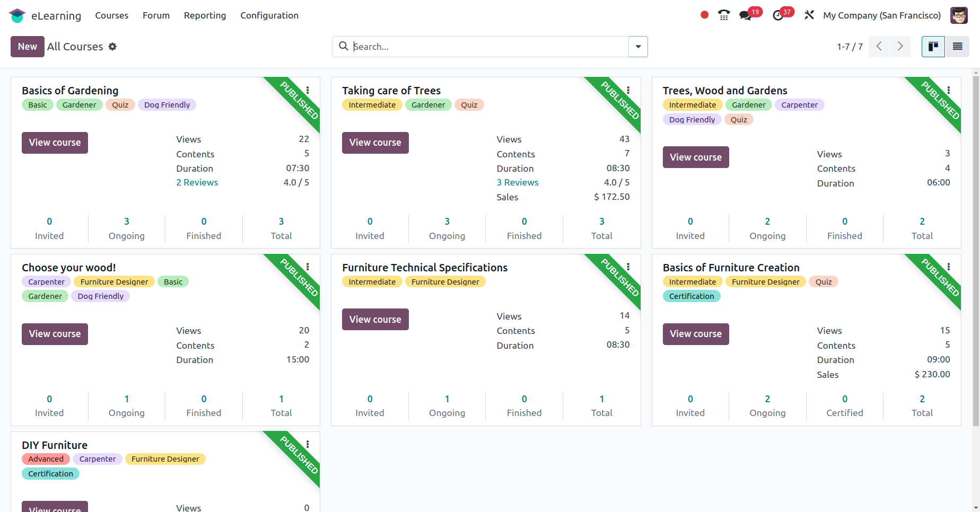Open Ongoing count on Basics of Gardening card
The width and height of the screenshot is (980, 512).
(x=127, y=228)
